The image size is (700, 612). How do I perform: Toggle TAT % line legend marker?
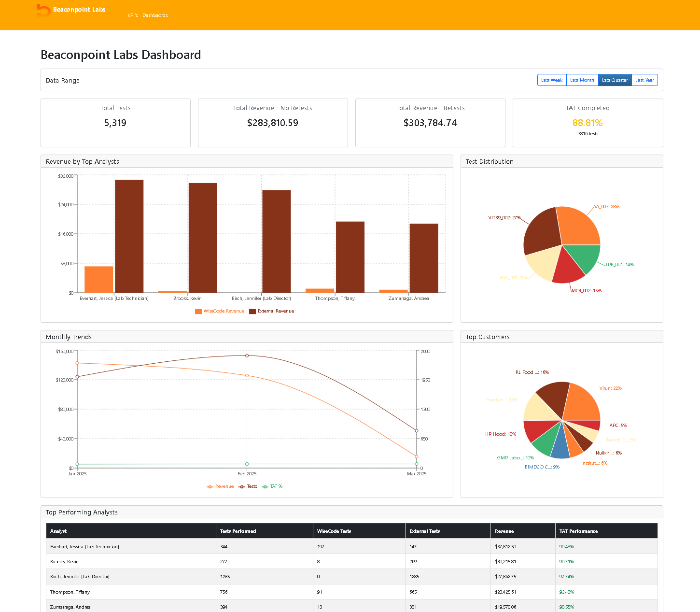pyautogui.click(x=265, y=487)
